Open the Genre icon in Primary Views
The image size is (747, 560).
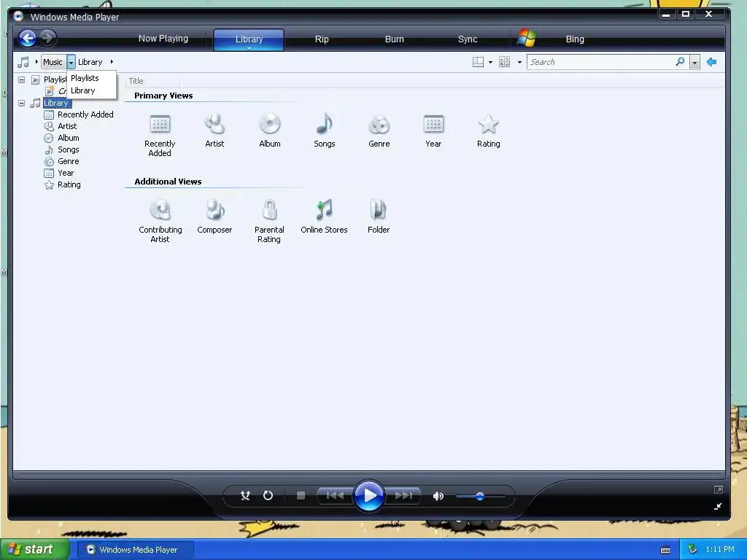379,125
